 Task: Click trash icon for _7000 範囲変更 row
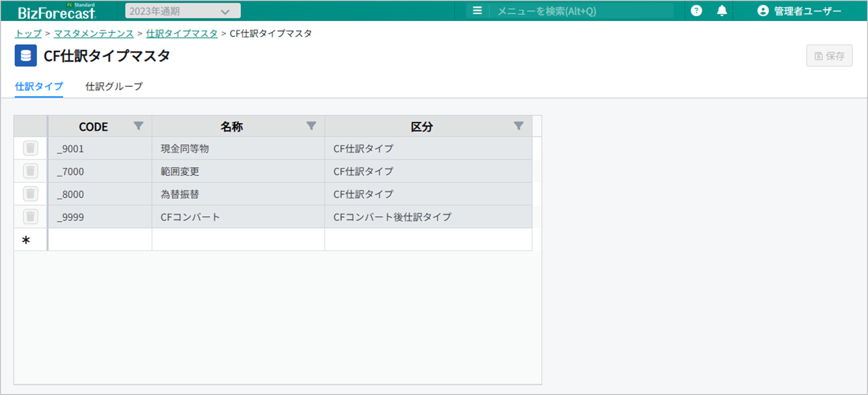[x=30, y=171]
